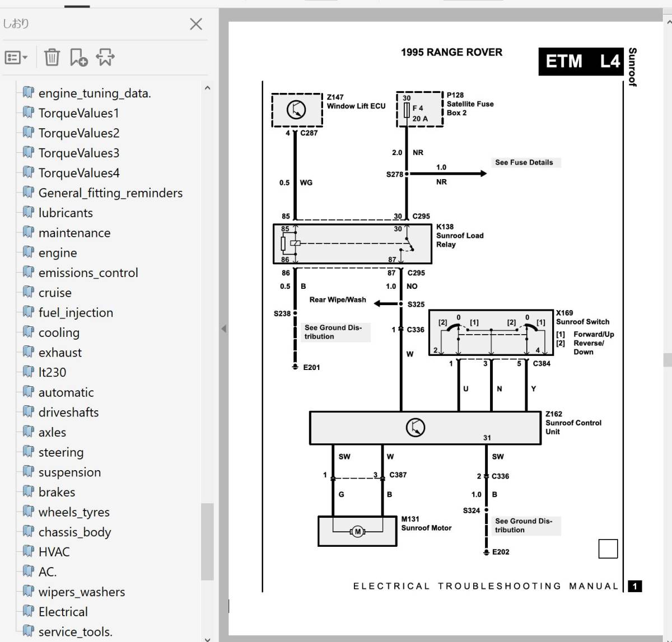Click bookmark list scroll up arrow

[207, 88]
